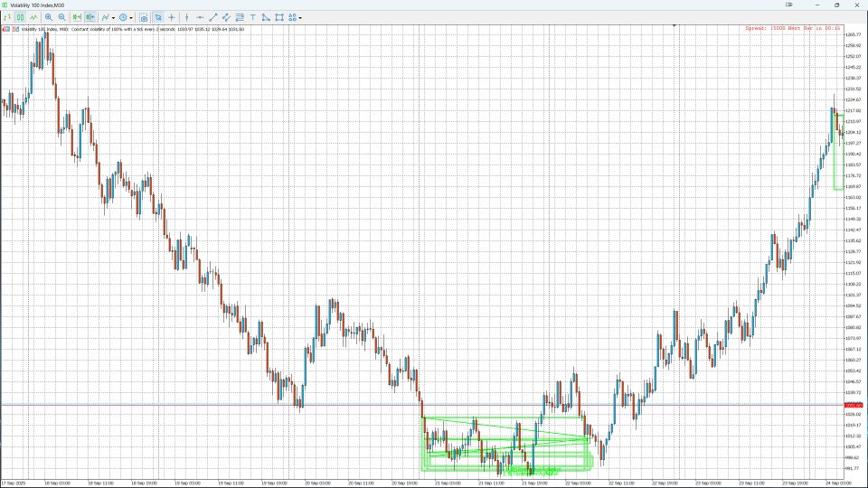The image size is (868, 488).
Task: Select the green rectangle near latest candles
Action: 839,152
